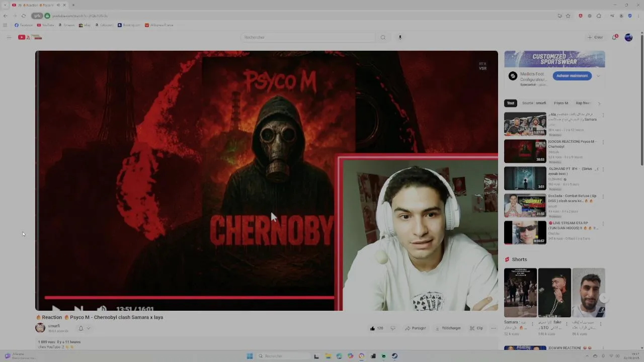Open the Facebook bookmark

tap(24, 25)
